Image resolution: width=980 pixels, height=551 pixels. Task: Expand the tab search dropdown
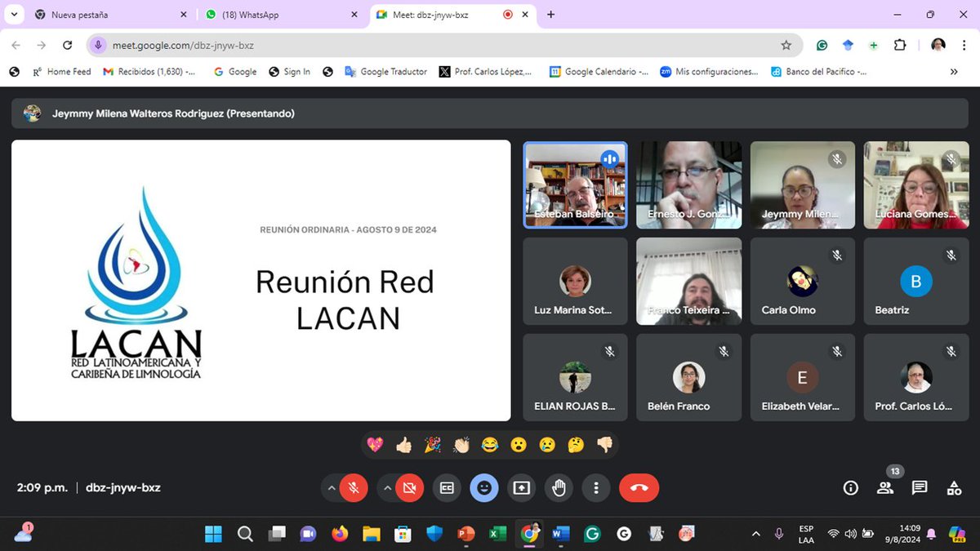[15, 15]
